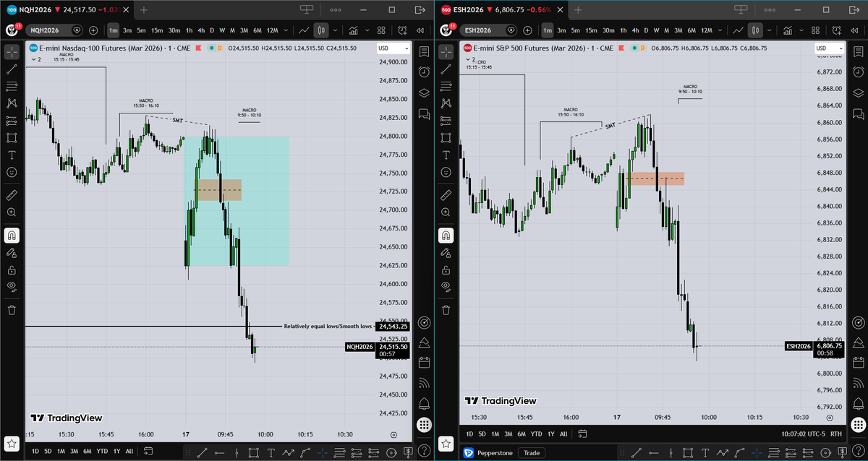Toggle lock all drawings in ESH2026 window
Viewport: 868px width, 461px height.
(446, 270)
